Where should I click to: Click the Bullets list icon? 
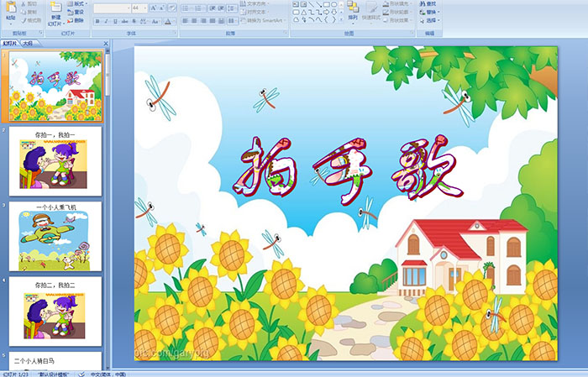click(x=187, y=8)
